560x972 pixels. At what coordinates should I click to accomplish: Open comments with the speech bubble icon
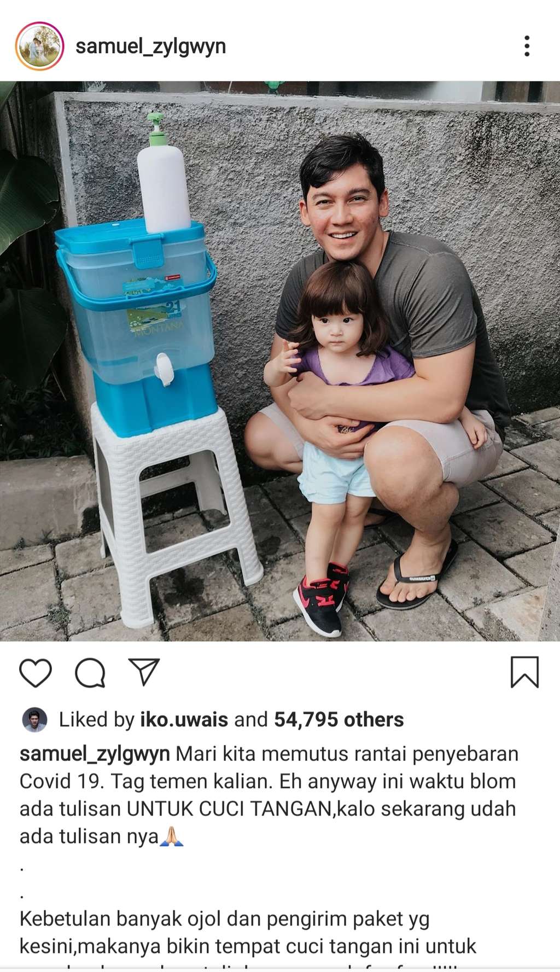[90, 673]
